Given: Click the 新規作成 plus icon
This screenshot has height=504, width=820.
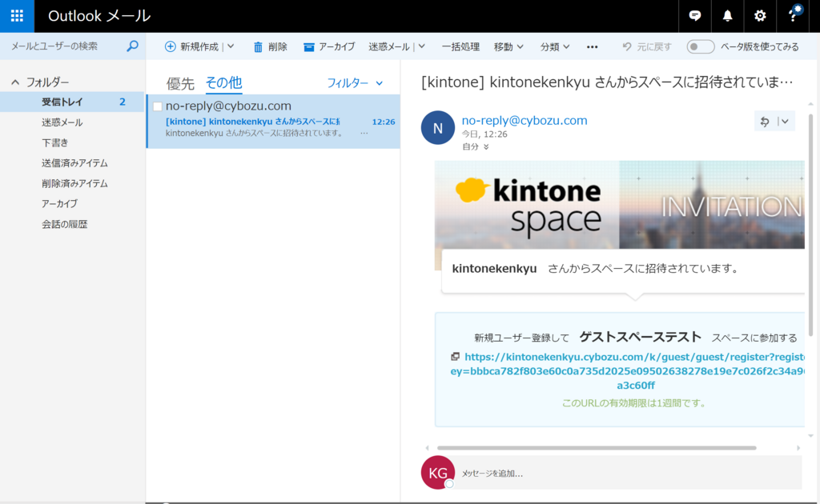Looking at the screenshot, I should click(170, 46).
